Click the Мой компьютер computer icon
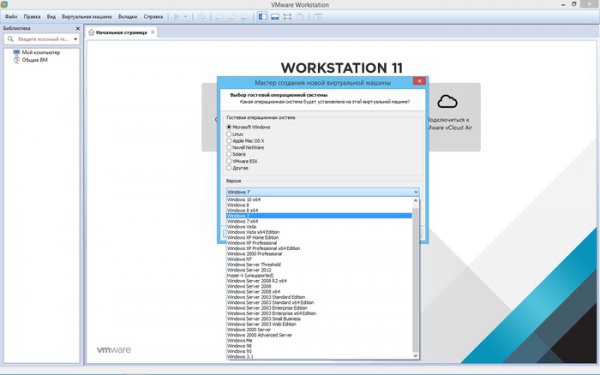The height and width of the screenshot is (375, 600). (x=16, y=52)
